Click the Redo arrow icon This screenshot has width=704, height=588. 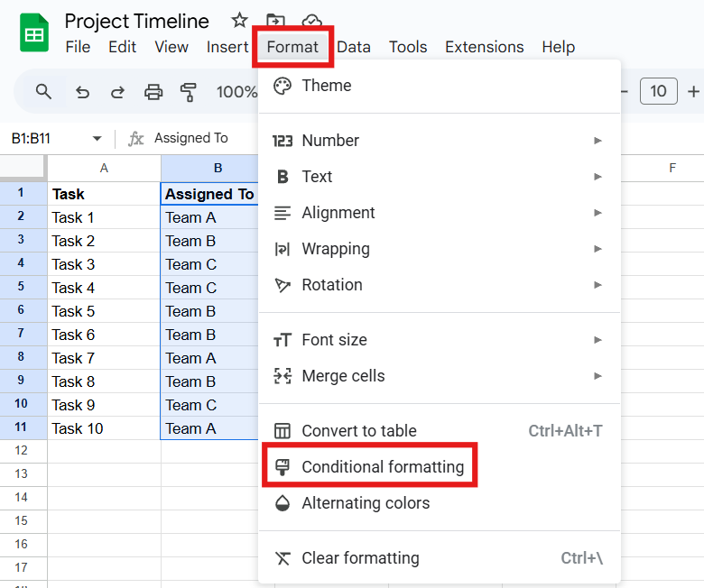click(117, 91)
